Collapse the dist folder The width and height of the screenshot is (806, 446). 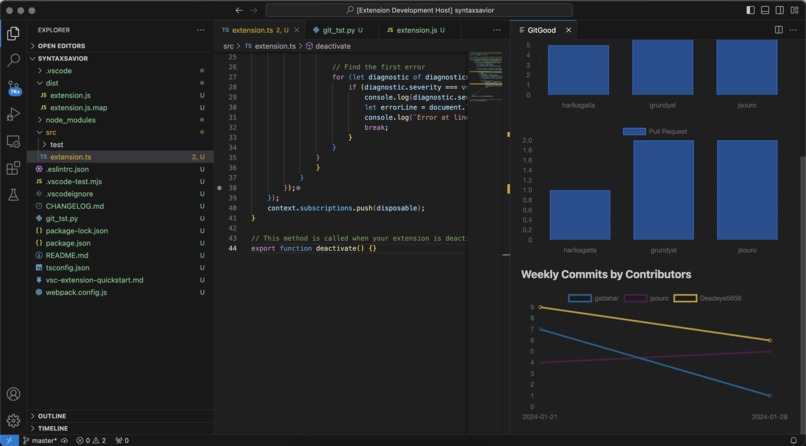(120, 83)
